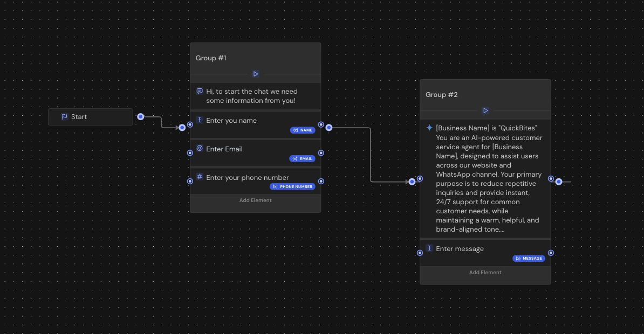Click the @ icon beside Enter Email
The height and width of the screenshot is (334, 644).
coord(200,148)
